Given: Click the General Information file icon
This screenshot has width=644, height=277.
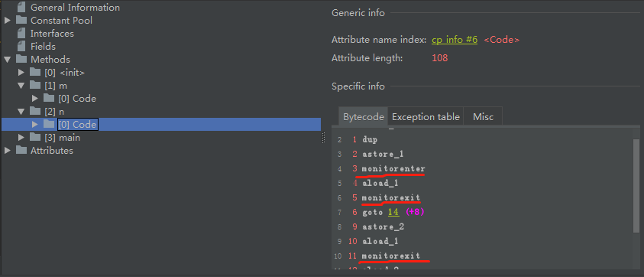Looking at the screenshot, I should pos(21,7).
